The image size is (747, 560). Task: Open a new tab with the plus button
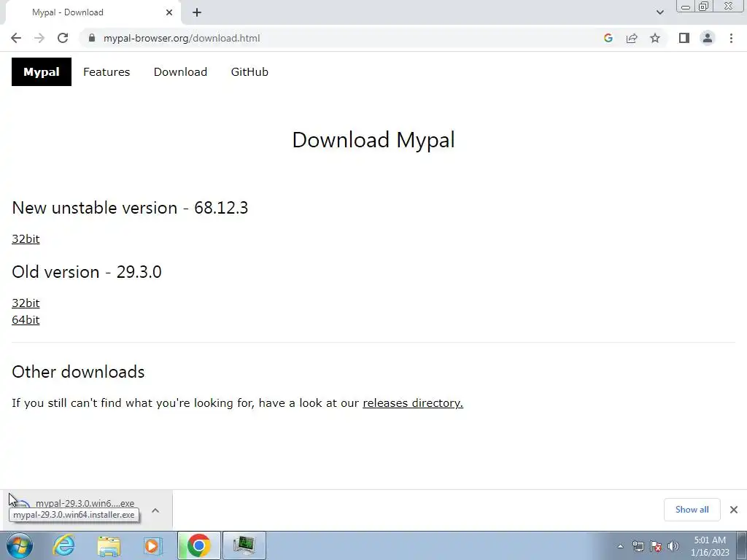coord(197,12)
